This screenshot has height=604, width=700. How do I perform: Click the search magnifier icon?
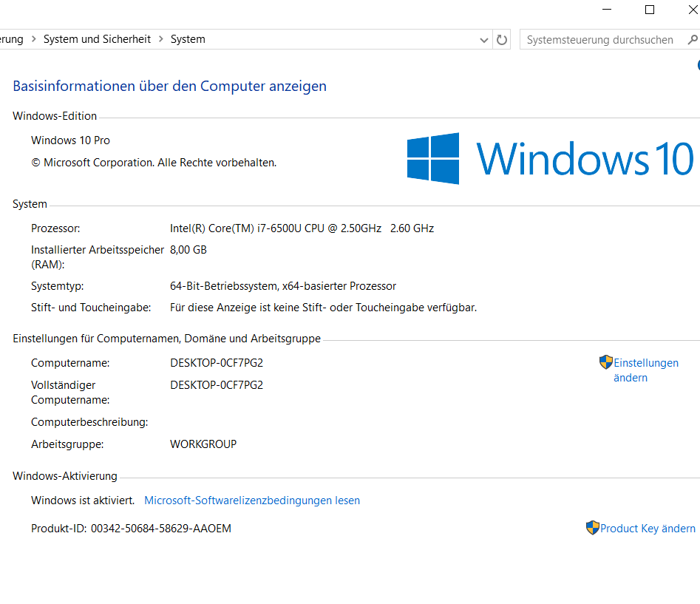coord(693,40)
